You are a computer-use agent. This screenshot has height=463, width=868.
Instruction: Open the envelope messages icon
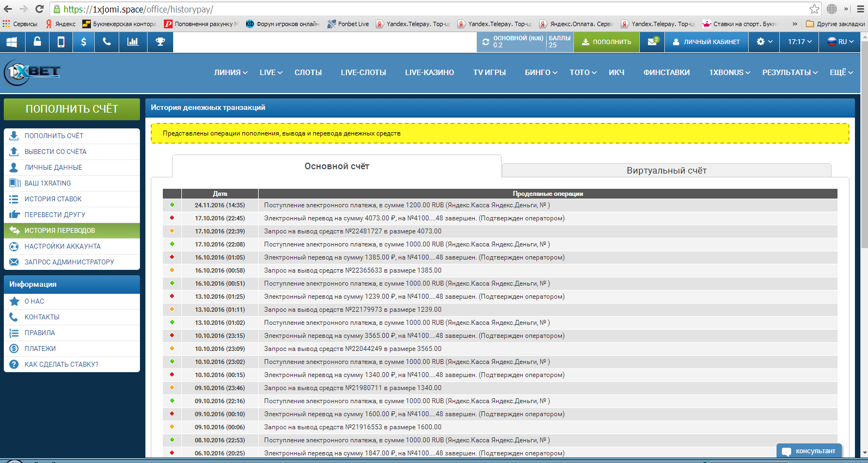click(x=652, y=42)
